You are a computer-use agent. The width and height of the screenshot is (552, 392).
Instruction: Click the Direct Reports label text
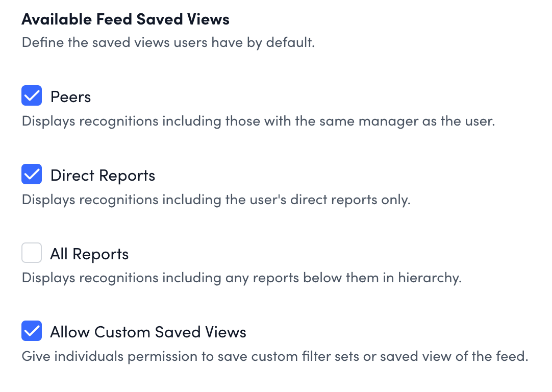[103, 176]
